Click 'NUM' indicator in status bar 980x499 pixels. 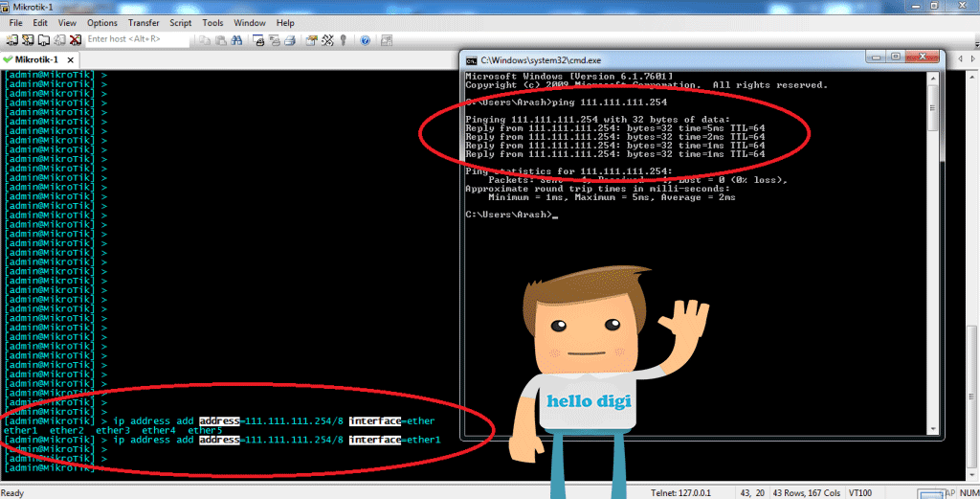point(969,492)
